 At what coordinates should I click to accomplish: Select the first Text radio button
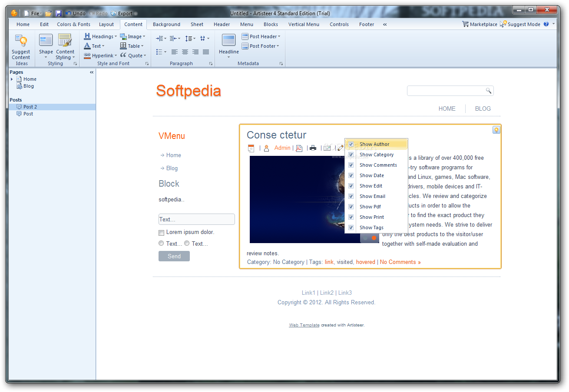coord(161,244)
